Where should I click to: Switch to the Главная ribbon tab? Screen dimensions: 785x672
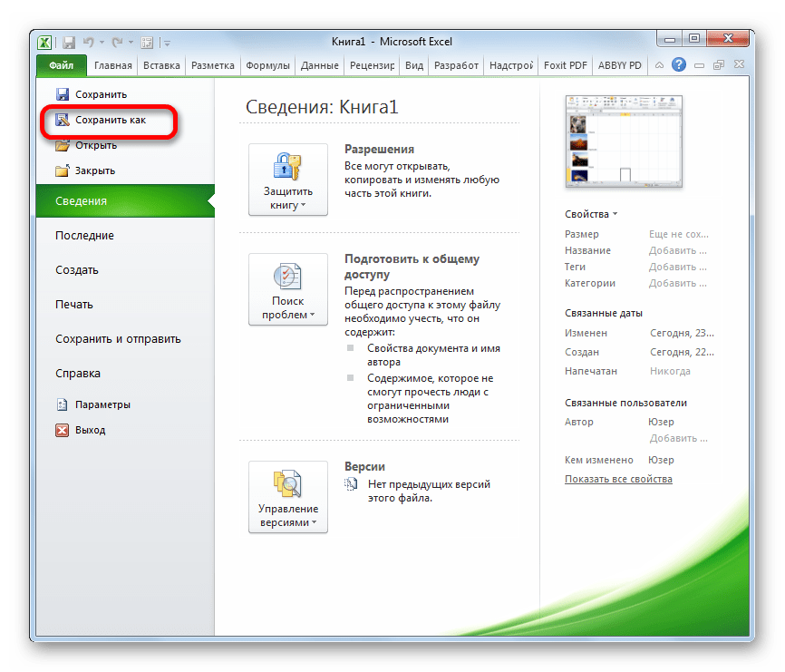click(111, 65)
